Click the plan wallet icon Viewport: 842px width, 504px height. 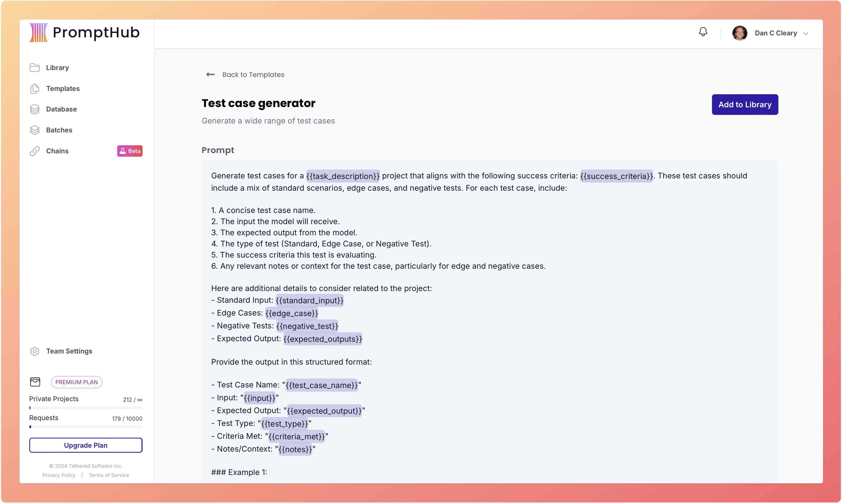pos(35,382)
